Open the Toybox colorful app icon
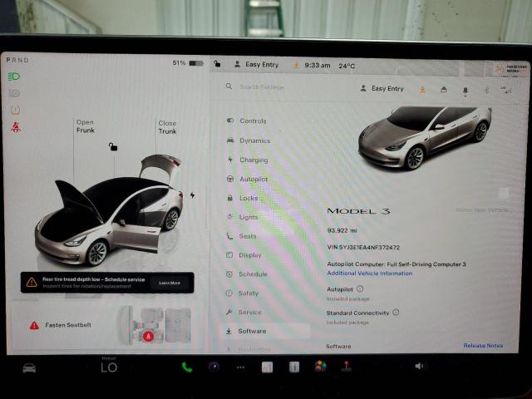The height and width of the screenshot is (399, 532). 320,367
